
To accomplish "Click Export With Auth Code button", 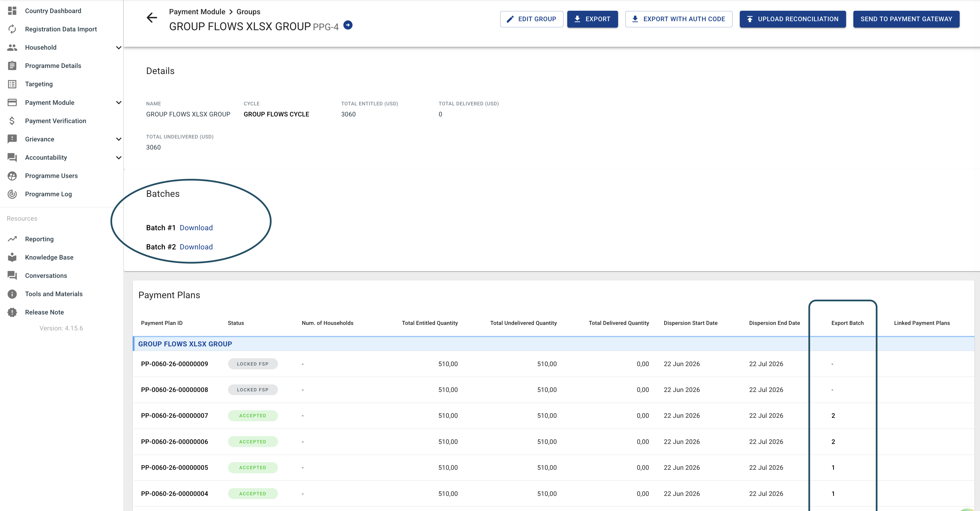I will pyautogui.click(x=679, y=19).
